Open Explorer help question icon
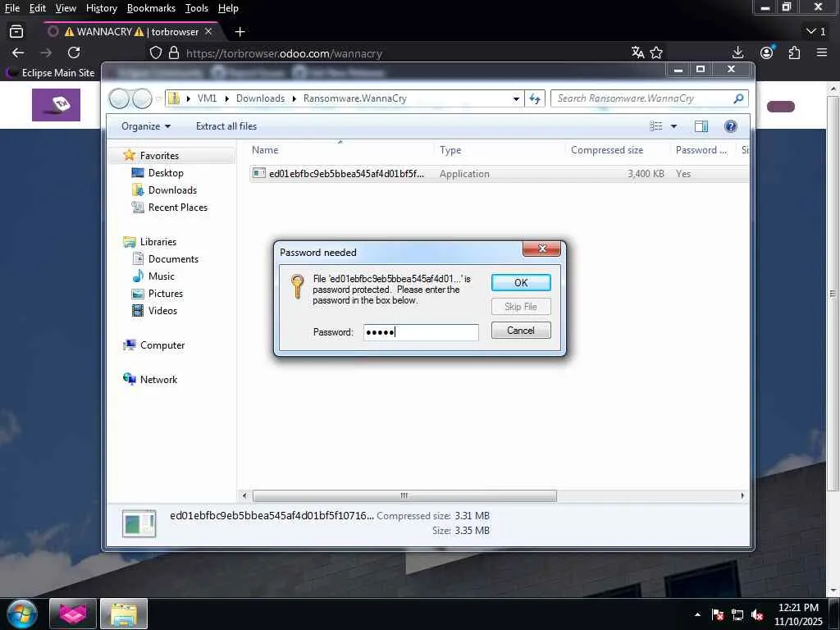Image resolution: width=840 pixels, height=630 pixels. point(730,126)
